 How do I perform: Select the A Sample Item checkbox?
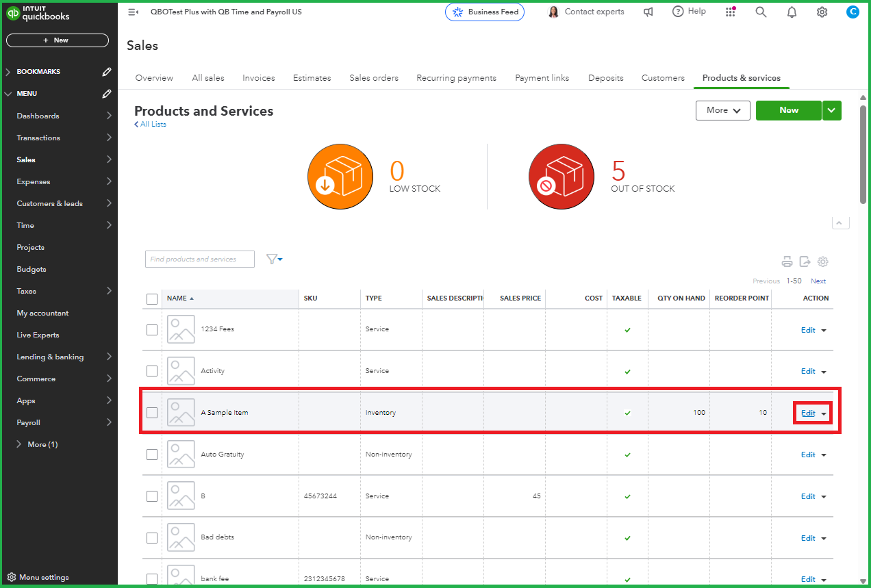pyautogui.click(x=152, y=413)
